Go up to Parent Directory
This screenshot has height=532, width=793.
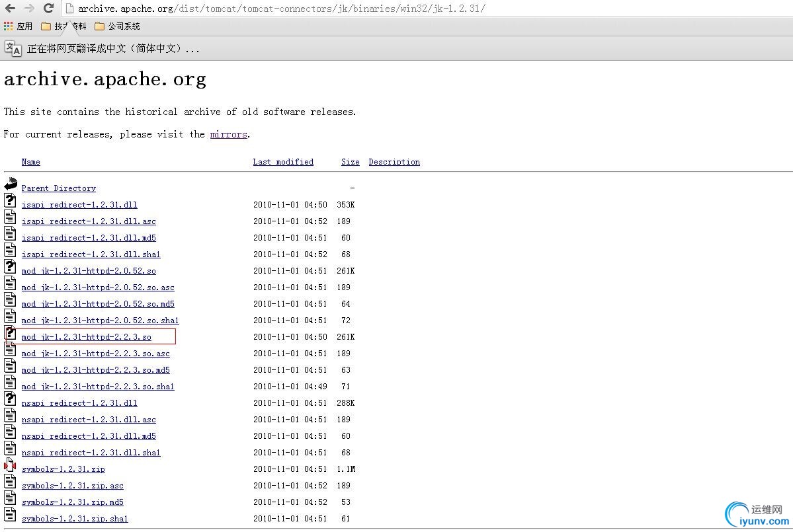59,188
